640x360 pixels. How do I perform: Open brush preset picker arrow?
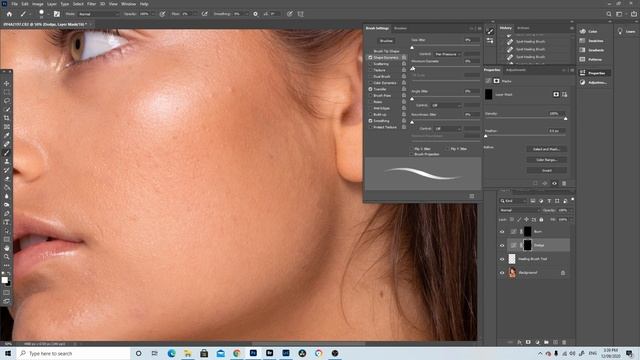(48, 14)
